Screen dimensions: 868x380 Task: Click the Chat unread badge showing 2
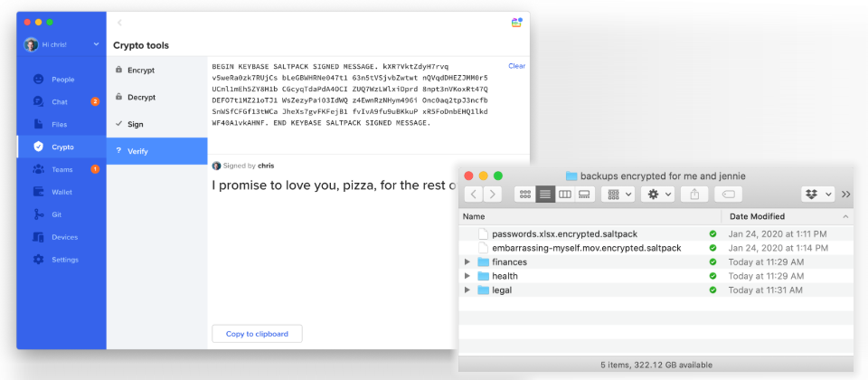[95, 102]
